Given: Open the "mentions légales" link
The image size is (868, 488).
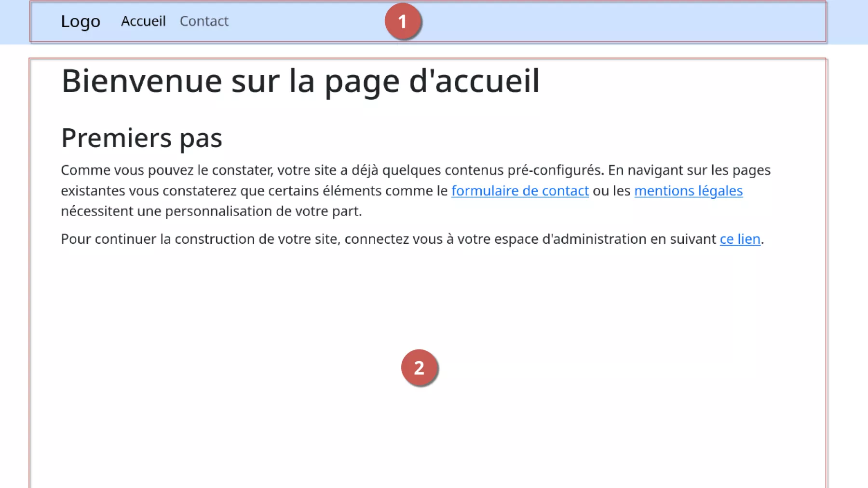Looking at the screenshot, I should tap(689, 191).
